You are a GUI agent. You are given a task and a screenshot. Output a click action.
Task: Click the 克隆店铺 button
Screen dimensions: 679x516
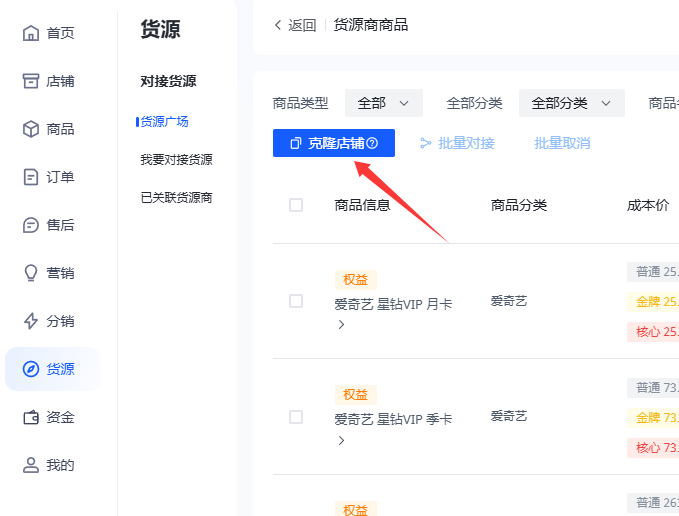[334, 143]
